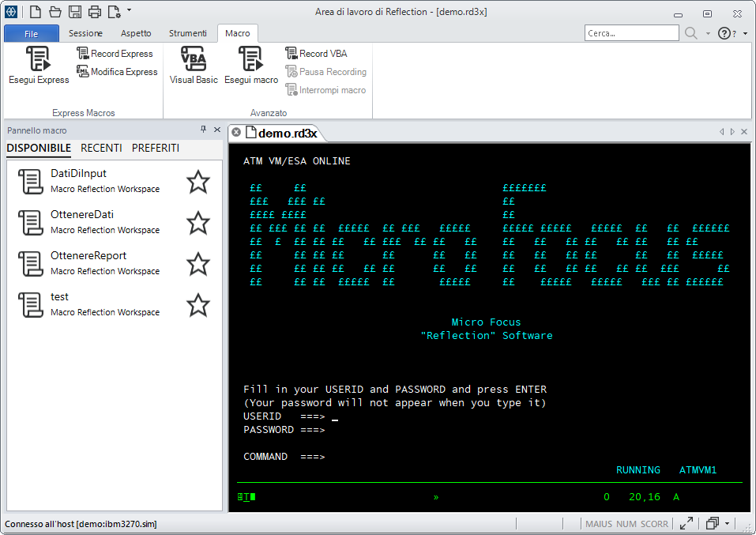
Task: Close the demo.rd3x document tab
Action: click(236, 132)
